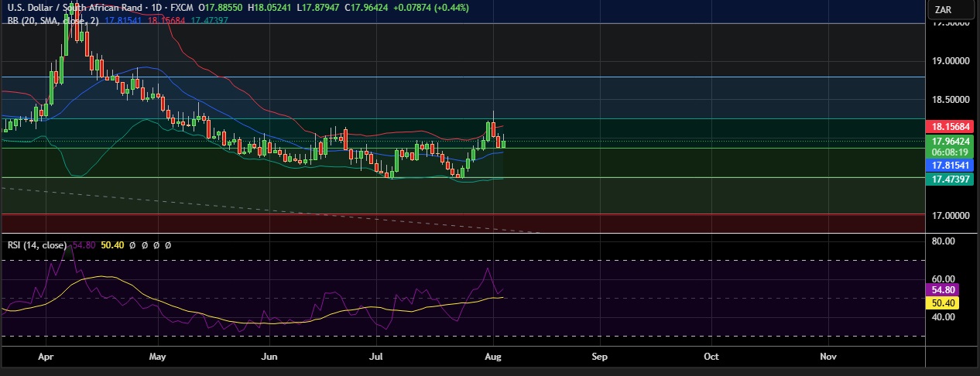Click the Sep label on time axis
Screen dimensions: 980x376
click(x=598, y=357)
